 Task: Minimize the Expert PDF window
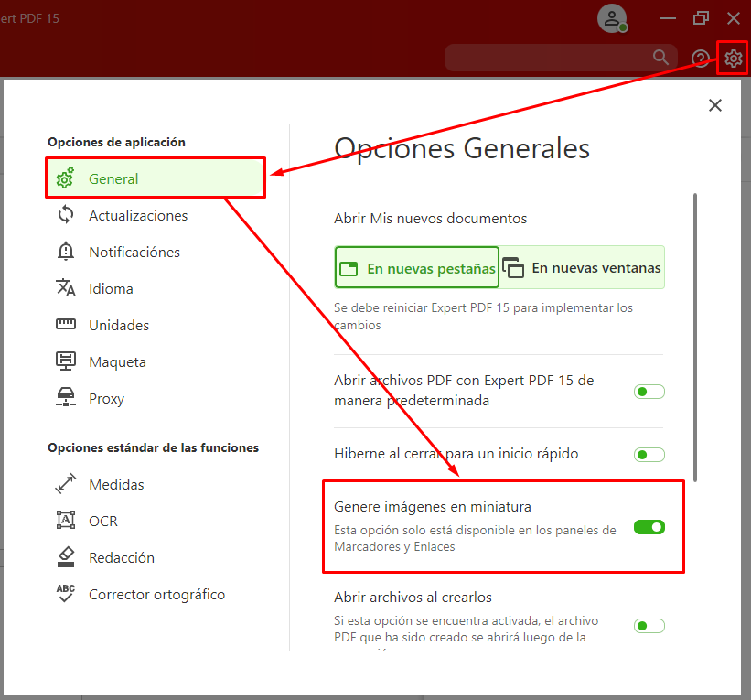[x=667, y=18]
